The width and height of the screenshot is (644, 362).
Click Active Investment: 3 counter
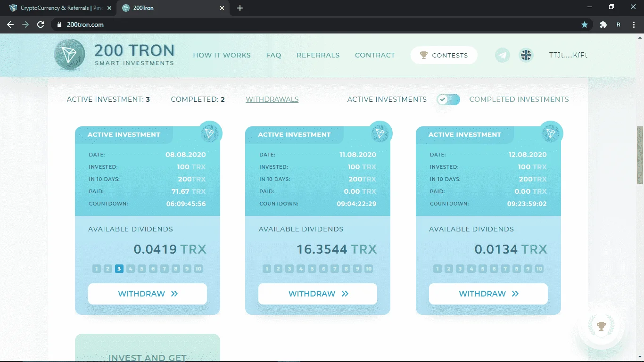pyautogui.click(x=108, y=99)
